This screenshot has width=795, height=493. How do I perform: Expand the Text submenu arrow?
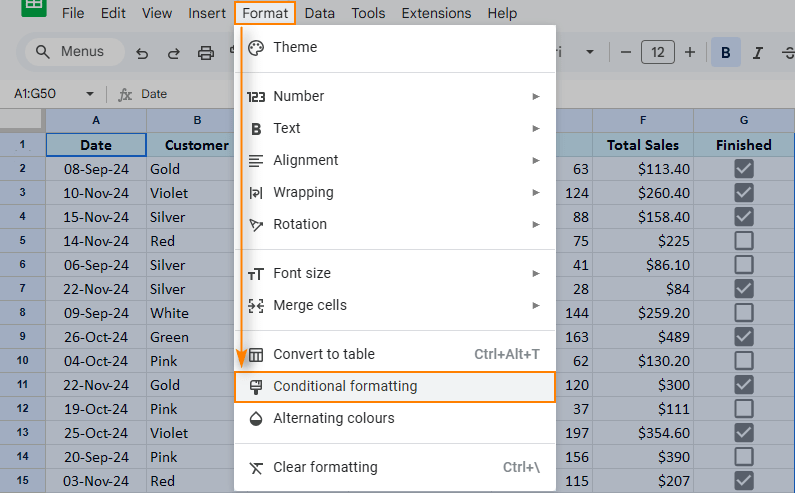[x=536, y=128]
